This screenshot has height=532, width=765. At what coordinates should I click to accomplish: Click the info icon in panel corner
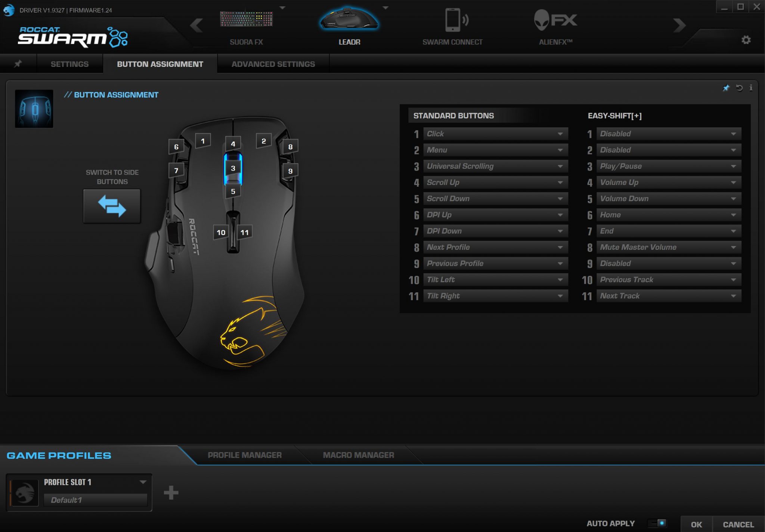click(x=751, y=88)
